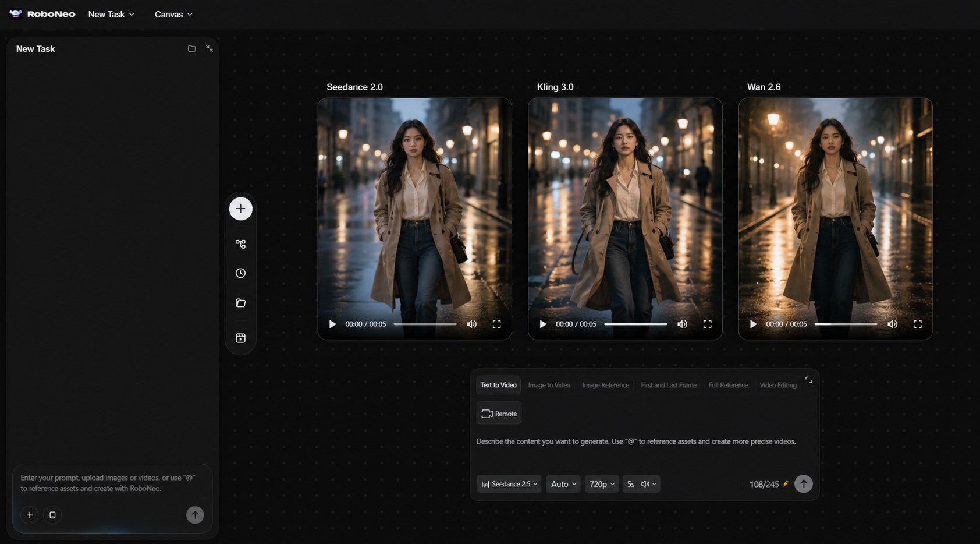Collapse the New Task panel

tap(209, 49)
